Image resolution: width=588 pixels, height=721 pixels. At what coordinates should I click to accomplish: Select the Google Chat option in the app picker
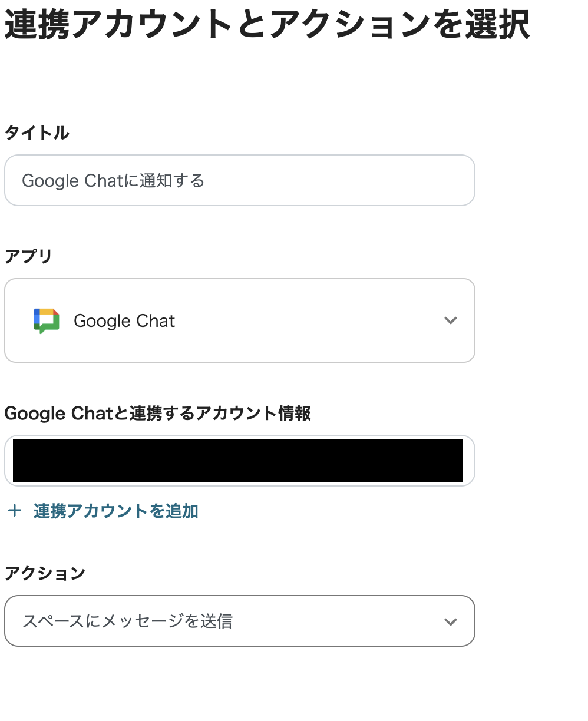coord(124,320)
